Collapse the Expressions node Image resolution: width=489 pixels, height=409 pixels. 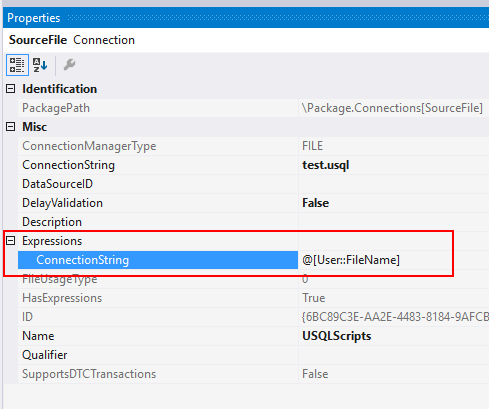pyautogui.click(x=11, y=241)
